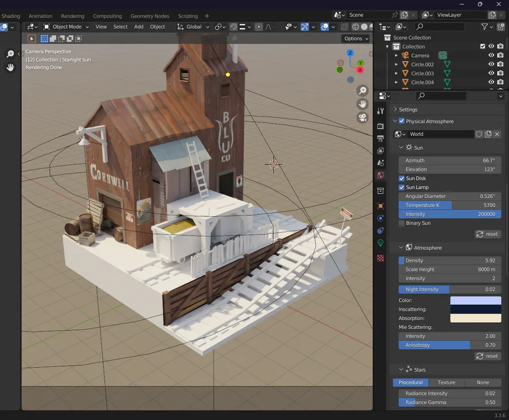
Task: Open the World properties tab icon
Action: point(381,175)
